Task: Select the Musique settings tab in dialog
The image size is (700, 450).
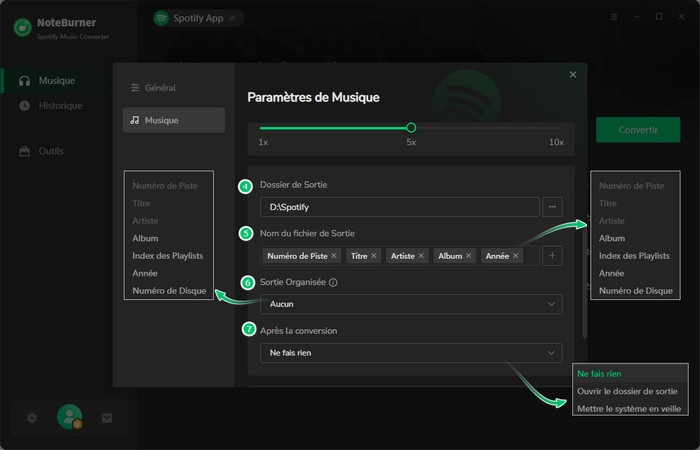Action: pos(174,120)
